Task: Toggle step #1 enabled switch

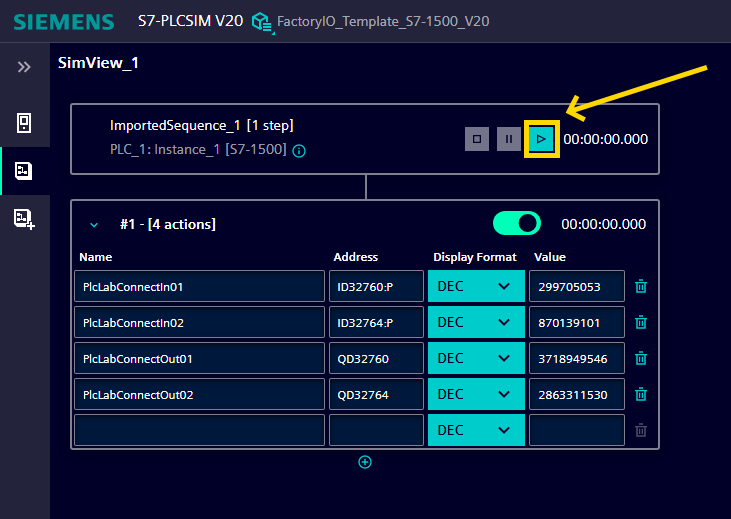Action: point(517,223)
